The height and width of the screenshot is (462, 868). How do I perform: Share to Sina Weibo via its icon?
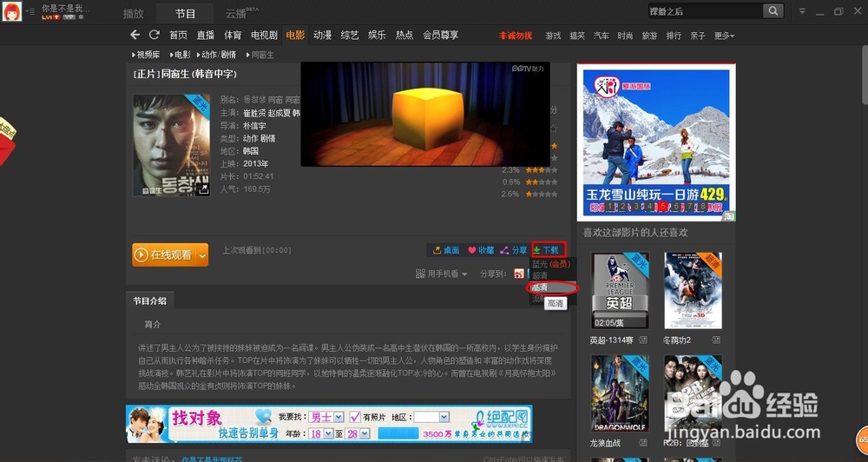(519, 274)
